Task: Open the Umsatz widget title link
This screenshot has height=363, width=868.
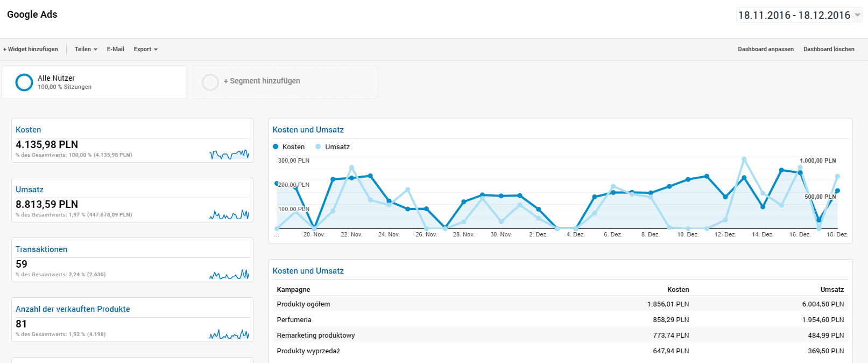Action: [x=30, y=190]
